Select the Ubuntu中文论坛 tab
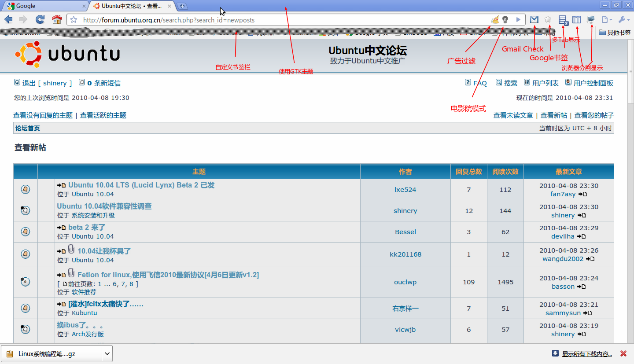 132,6
